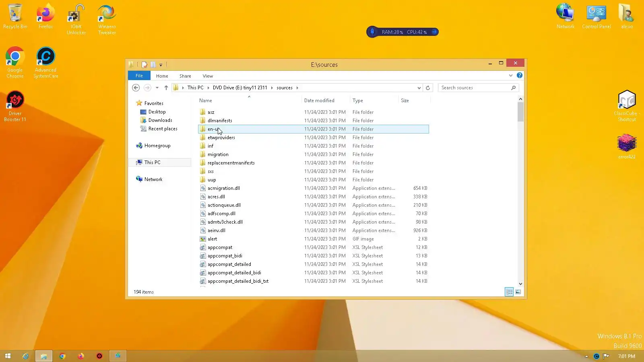Viewport: 644px width, 362px height.
Task: Click the New folder quick access icon
Action: click(153, 64)
